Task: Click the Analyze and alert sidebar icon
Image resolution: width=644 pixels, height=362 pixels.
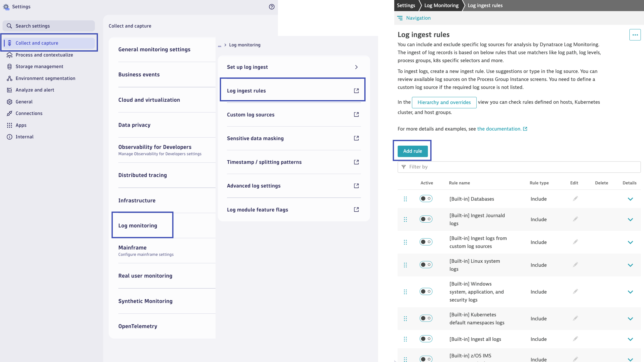Action: [x=9, y=90]
